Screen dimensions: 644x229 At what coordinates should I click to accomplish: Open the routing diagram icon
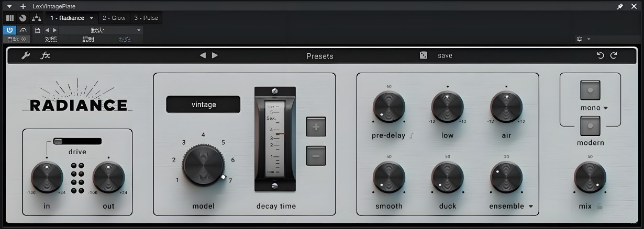36,18
